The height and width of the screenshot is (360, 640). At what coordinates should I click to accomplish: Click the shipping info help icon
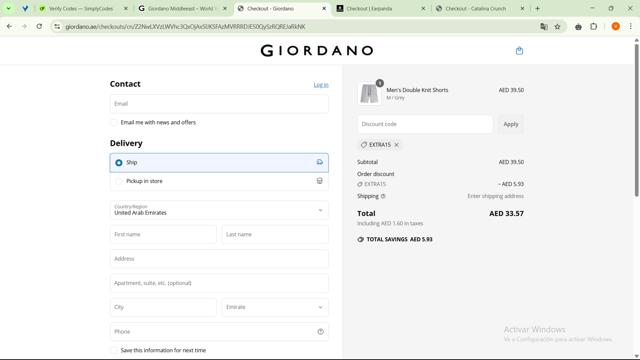click(383, 196)
